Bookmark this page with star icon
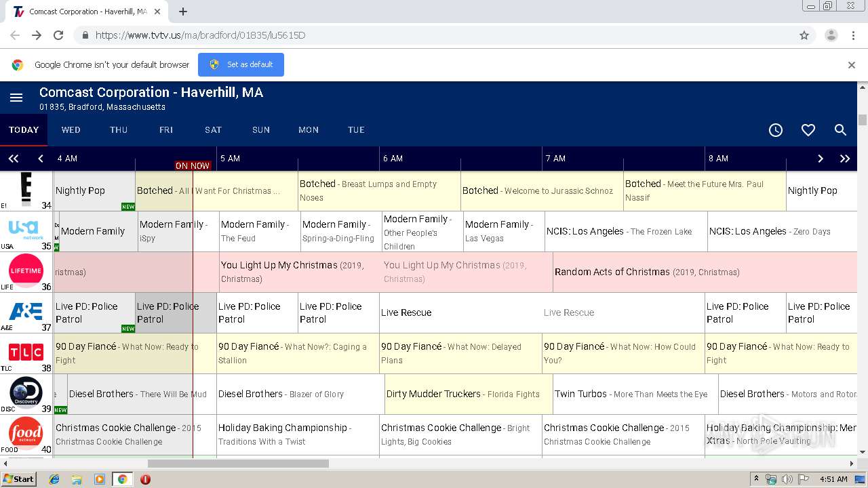The height and width of the screenshot is (488, 868). 804,35
